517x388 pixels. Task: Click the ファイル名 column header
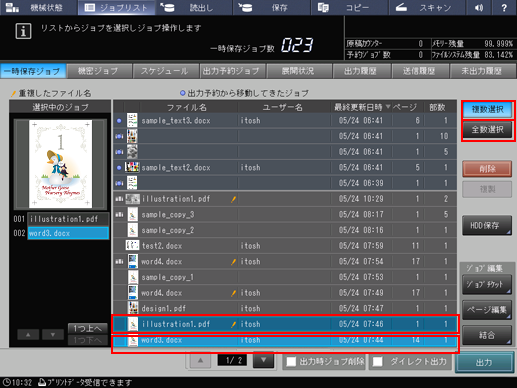coord(187,107)
